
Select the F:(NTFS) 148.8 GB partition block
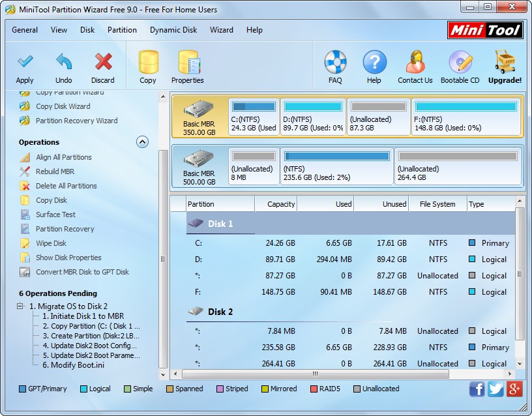[x=466, y=117]
